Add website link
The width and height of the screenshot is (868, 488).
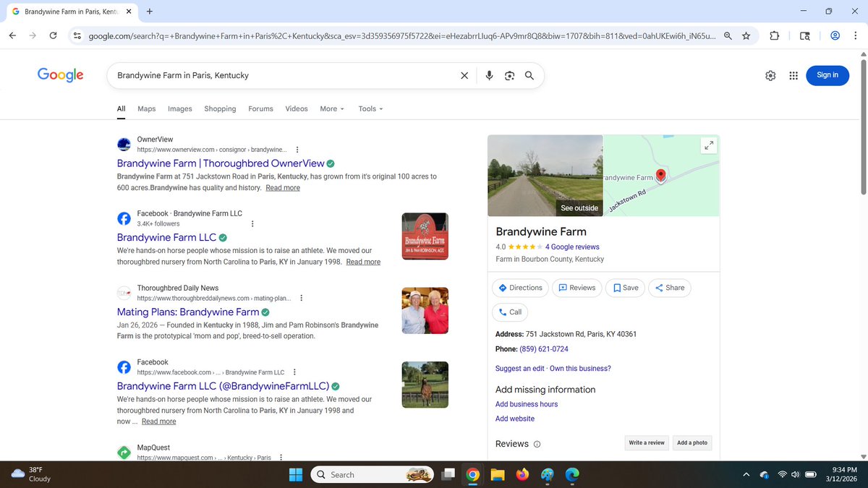515,419
